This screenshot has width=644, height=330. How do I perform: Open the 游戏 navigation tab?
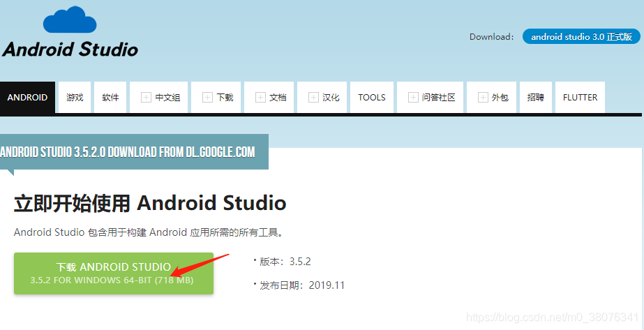(x=75, y=97)
